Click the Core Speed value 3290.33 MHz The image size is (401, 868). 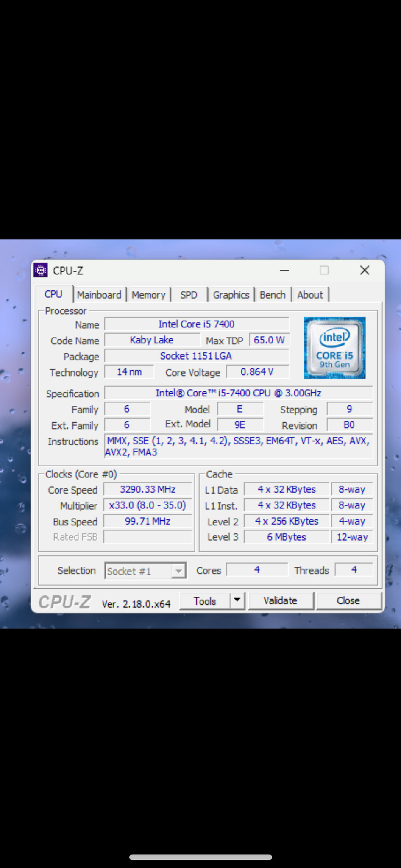point(148,489)
